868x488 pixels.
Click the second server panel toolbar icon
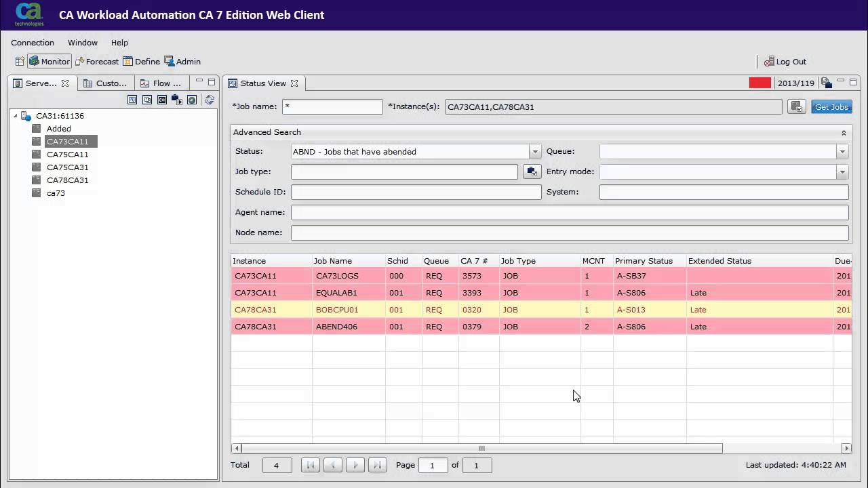click(x=147, y=100)
